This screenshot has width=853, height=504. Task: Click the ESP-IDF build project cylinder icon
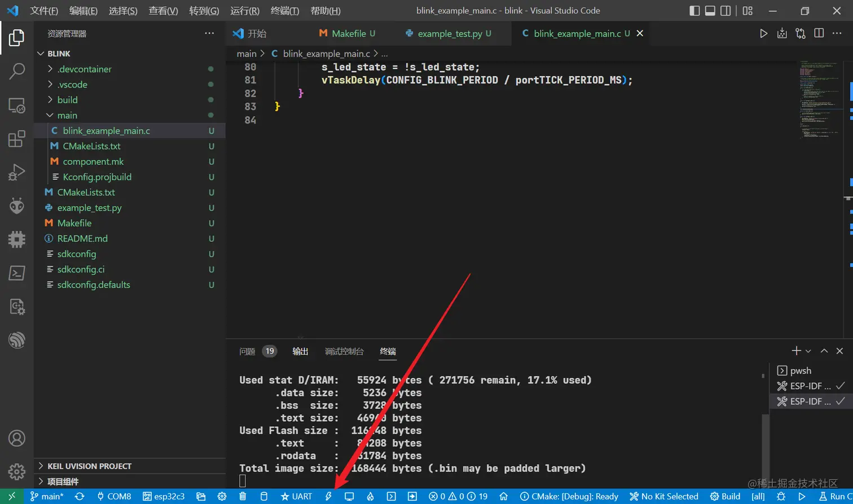[263, 497]
